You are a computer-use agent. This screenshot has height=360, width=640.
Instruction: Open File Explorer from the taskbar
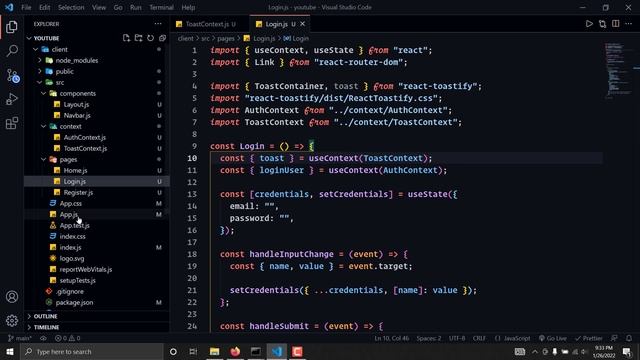214,351
